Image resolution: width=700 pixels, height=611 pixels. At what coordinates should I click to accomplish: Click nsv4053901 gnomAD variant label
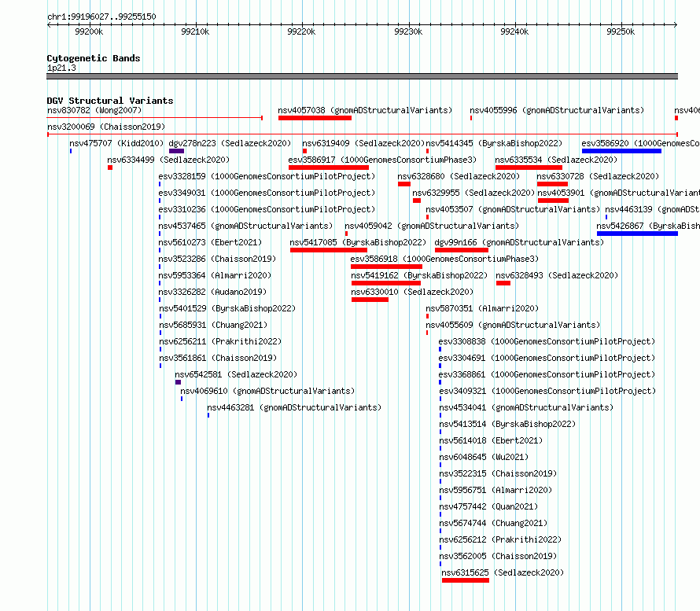pyautogui.click(x=619, y=193)
